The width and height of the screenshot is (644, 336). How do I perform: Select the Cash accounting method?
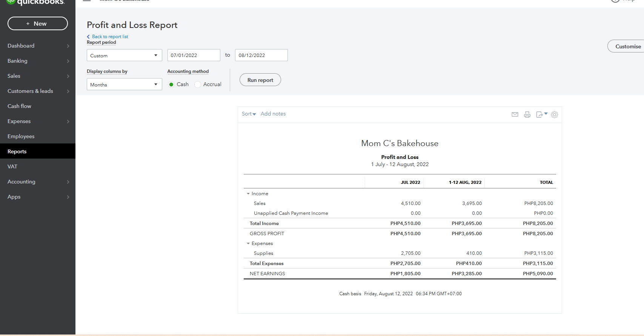pos(171,85)
